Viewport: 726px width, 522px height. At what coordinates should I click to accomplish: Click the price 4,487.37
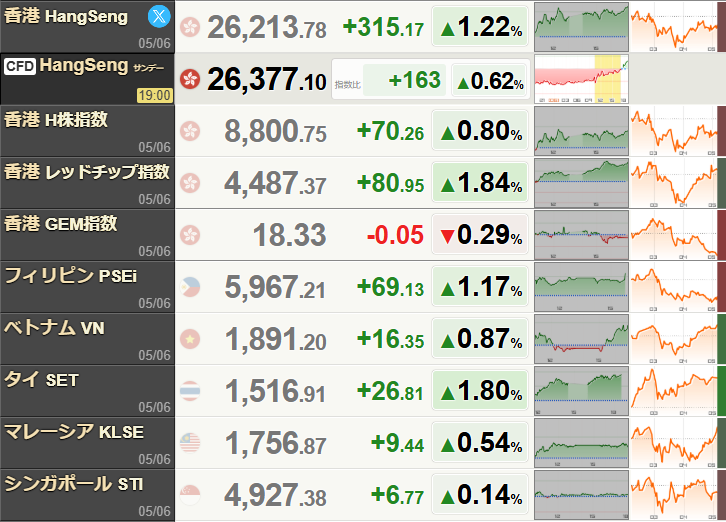point(275,183)
